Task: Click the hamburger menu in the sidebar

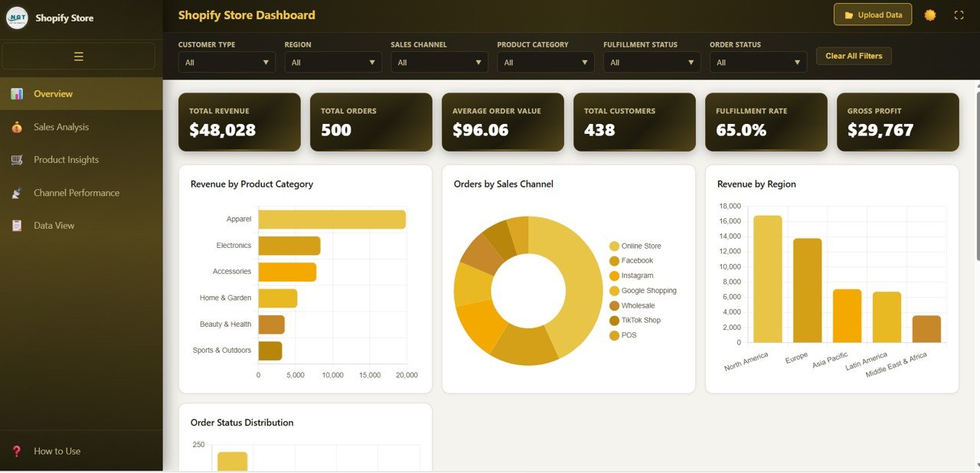Action: 77,56
